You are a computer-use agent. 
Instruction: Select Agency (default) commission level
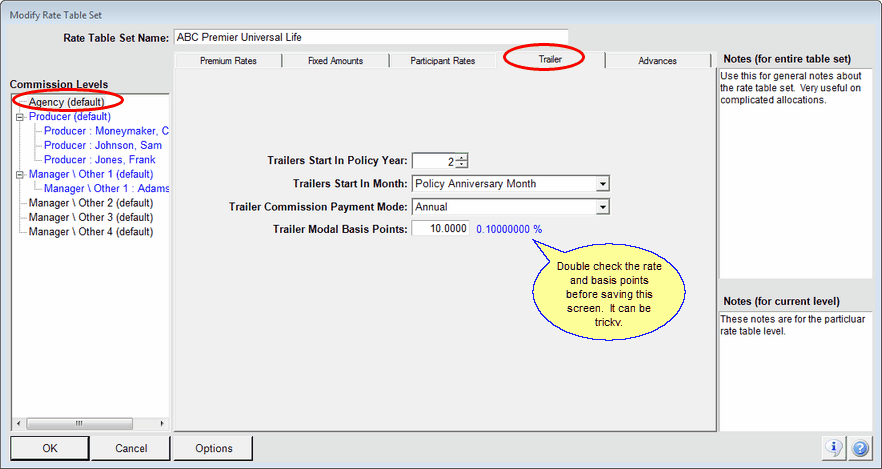[x=66, y=102]
